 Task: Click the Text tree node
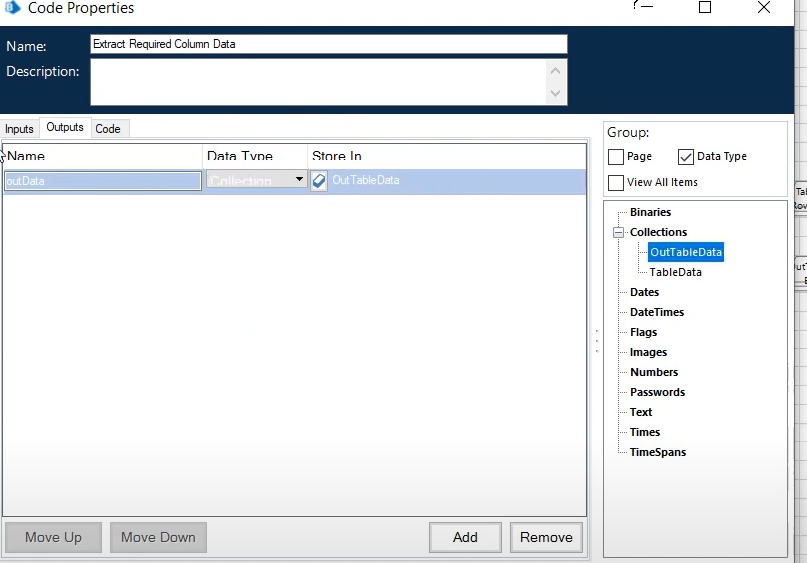tap(641, 412)
